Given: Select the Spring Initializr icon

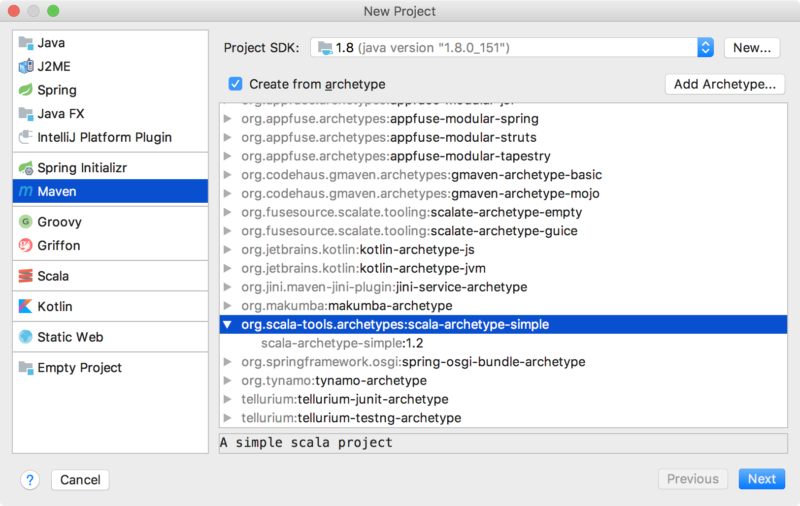Looking at the screenshot, I should point(26,167).
